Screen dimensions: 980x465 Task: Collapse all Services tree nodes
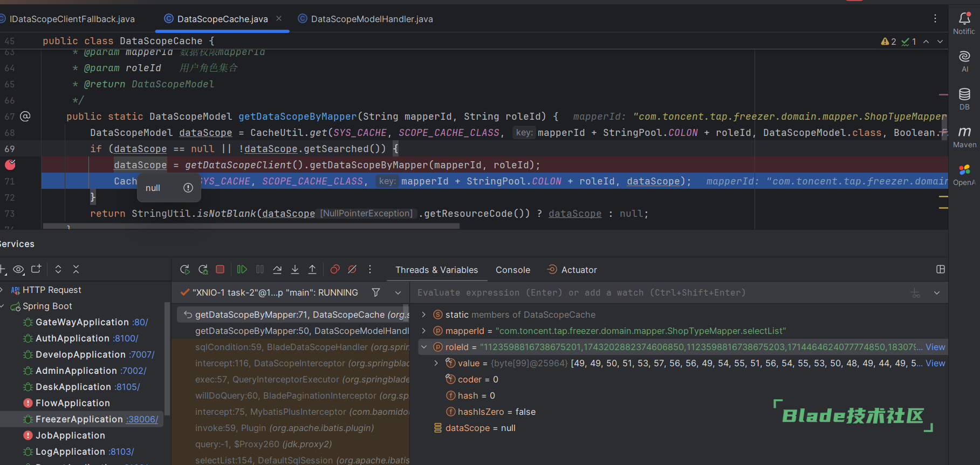pyautogui.click(x=76, y=269)
